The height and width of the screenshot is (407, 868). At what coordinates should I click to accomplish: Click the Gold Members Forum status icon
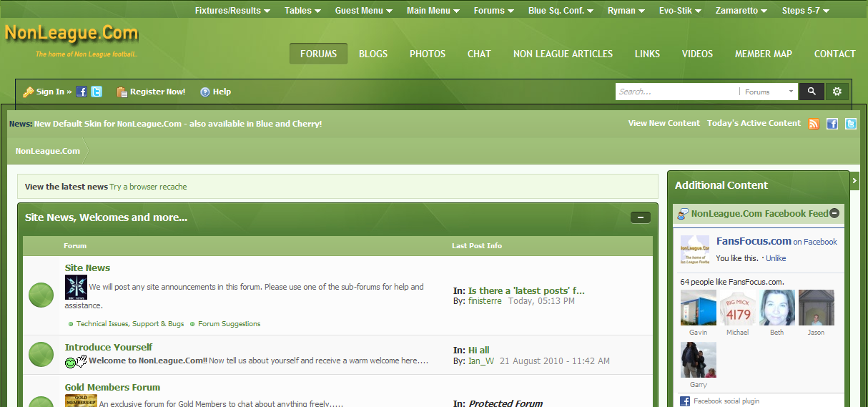tap(41, 401)
